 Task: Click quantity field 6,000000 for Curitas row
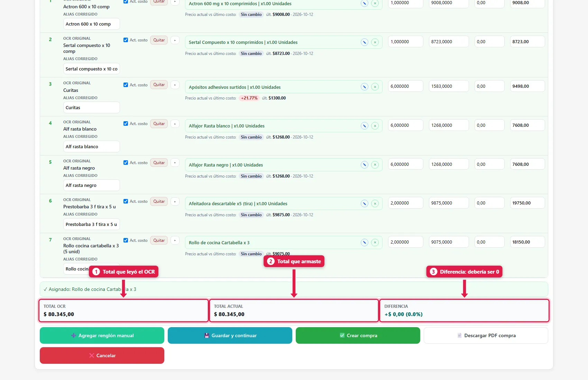pos(406,86)
